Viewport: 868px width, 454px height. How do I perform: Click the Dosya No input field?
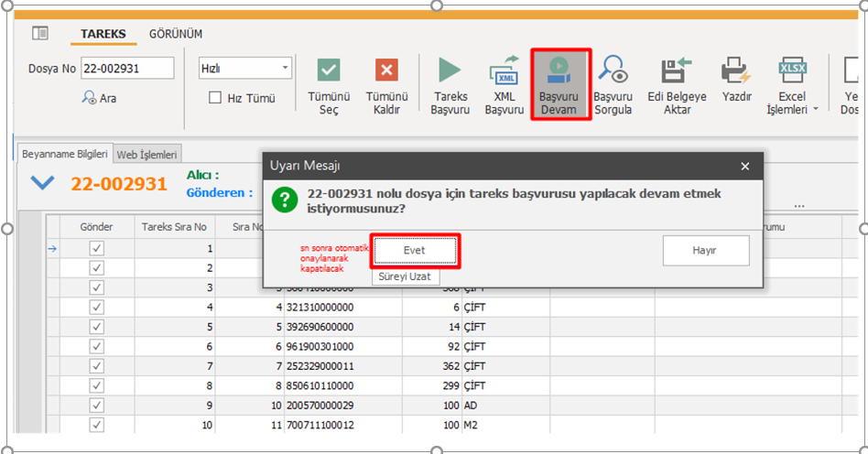(127, 68)
